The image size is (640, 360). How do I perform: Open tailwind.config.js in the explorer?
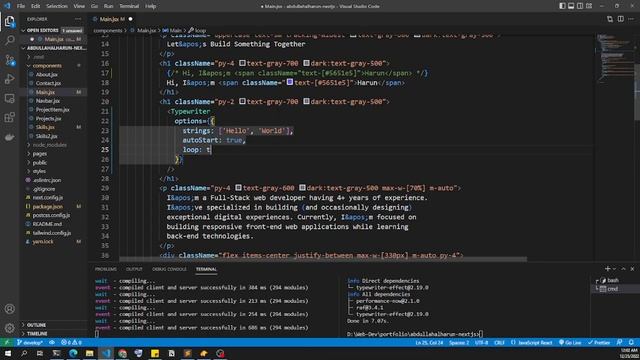tap(53, 233)
